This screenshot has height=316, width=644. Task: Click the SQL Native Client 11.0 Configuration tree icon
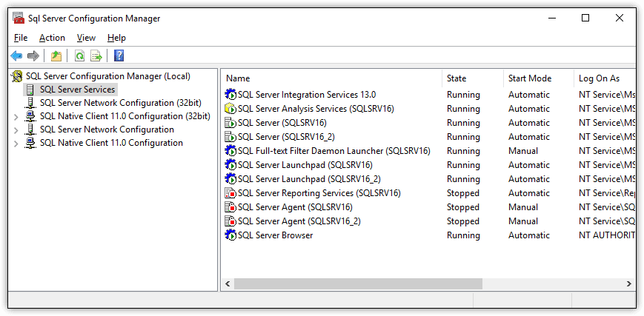point(30,143)
